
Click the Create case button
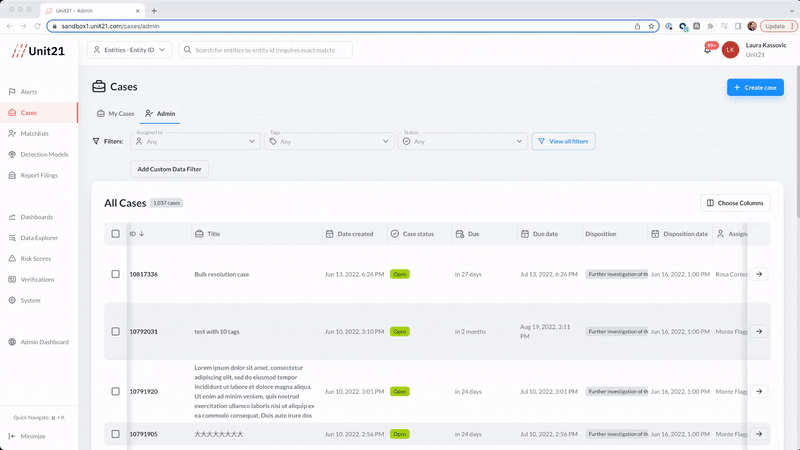(755, 88)
